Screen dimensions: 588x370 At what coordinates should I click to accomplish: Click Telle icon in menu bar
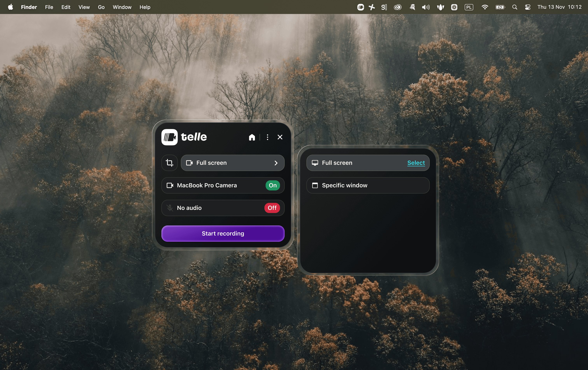[x=360, y=7]
